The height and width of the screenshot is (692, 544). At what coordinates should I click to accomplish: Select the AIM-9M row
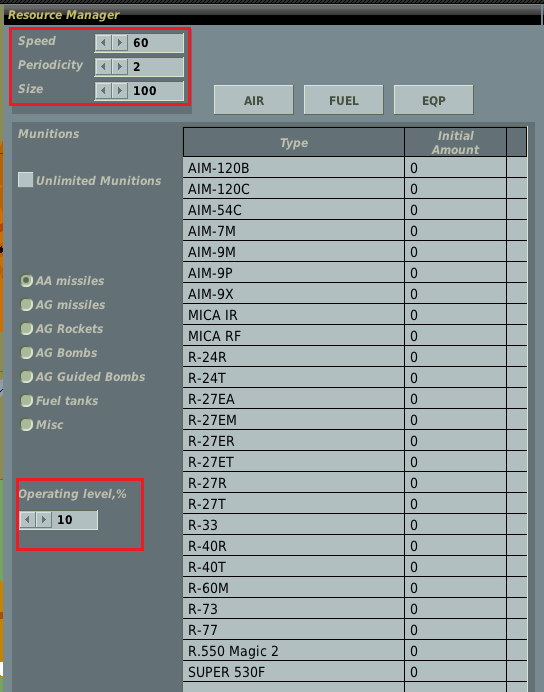355,252
